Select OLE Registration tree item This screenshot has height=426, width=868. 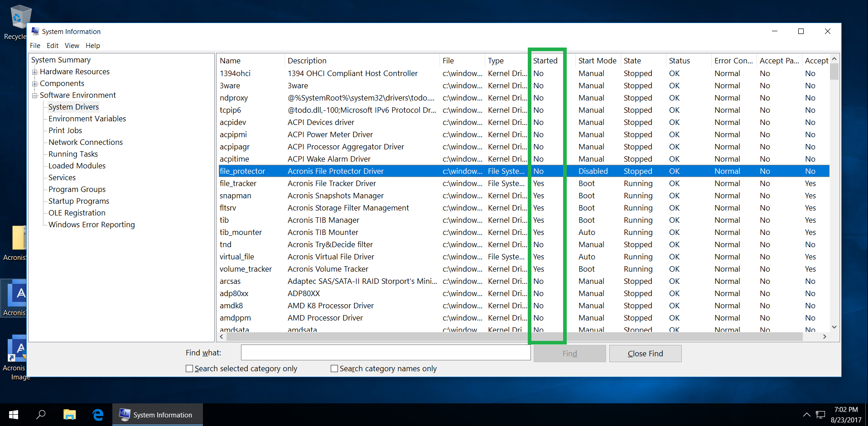(x=77, y=213)
